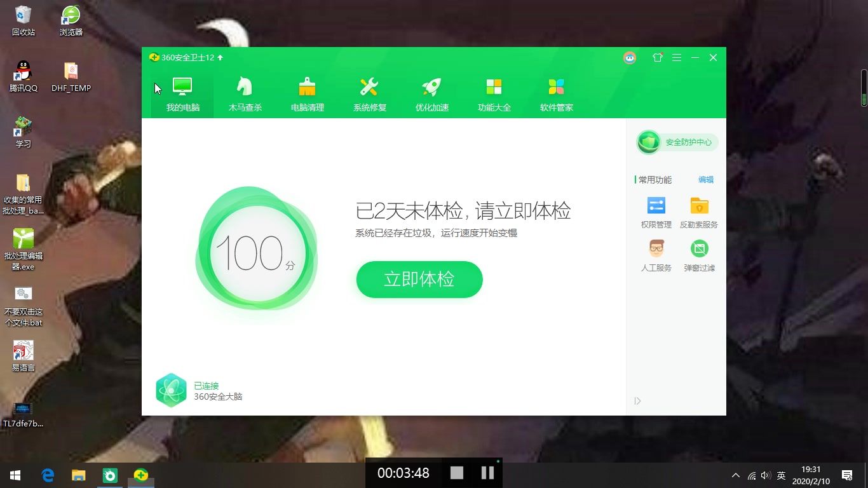The height and width of the screenshot is (488, 868).
Task: Open the skin shirt icon in title bar
Action: pos(658,57)
